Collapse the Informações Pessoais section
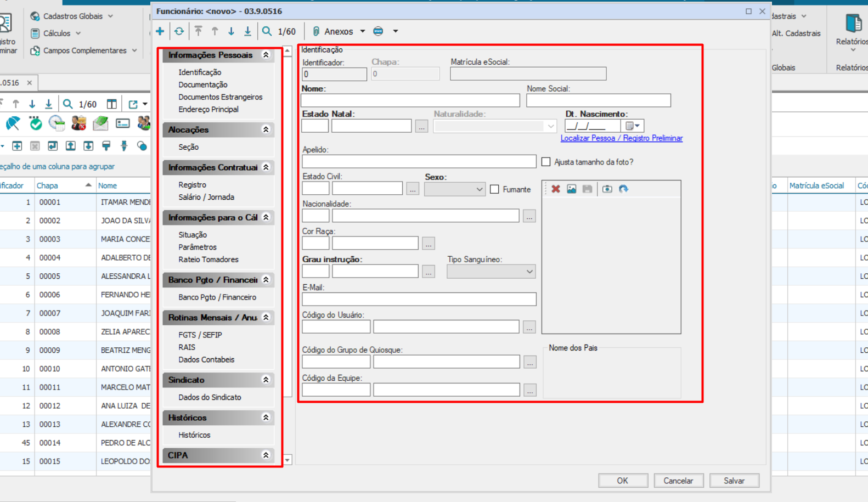Viewport: 868px width, 502px height. click(266, 55)
